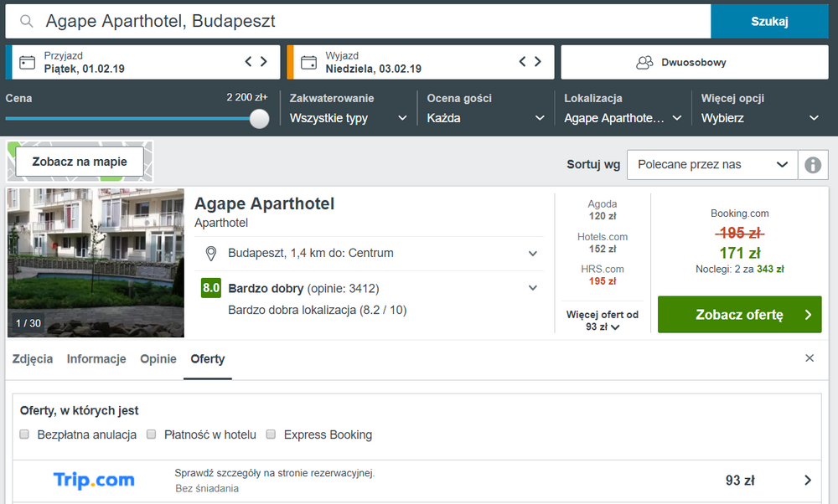Open Ocena gości dropdown
Screen dimensions: 838x504
tap(485, 118)
